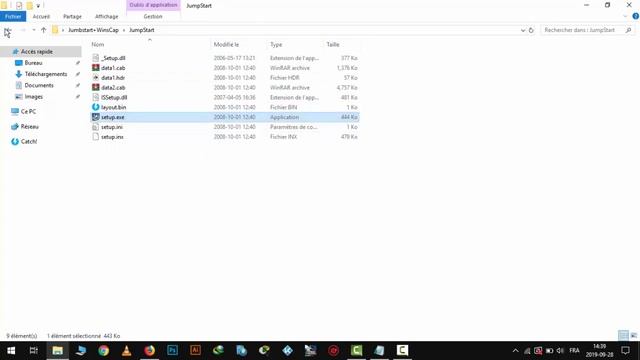Viewport: 640px width, 360px height.
Task: Switch to details view toggle
Action: click(623, 336)
